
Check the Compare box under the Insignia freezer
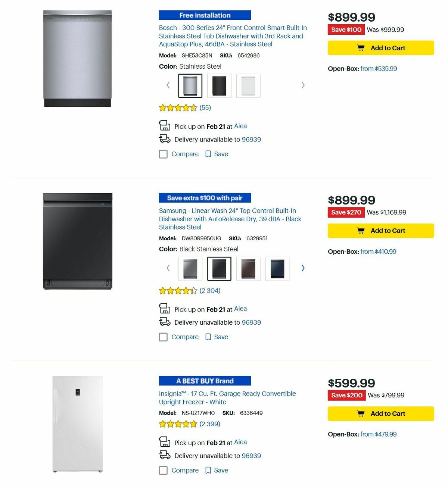163,470
